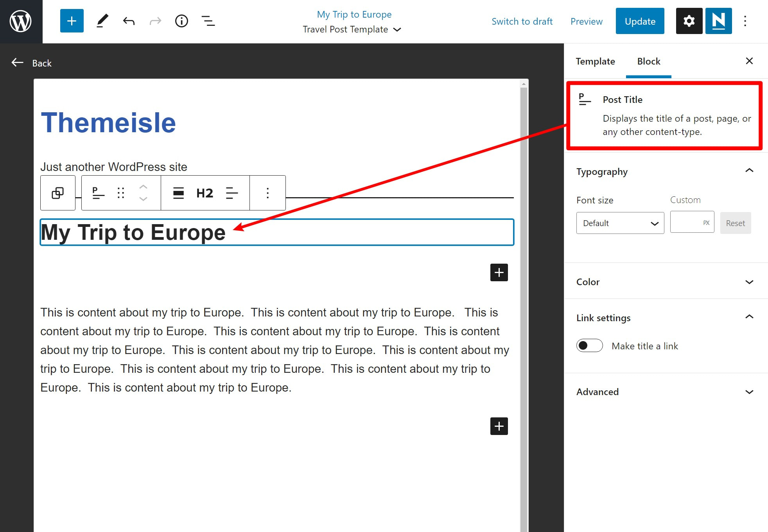Switch to the Block tab
Image resolution: width=768 pixels, height=532 pixels.
coord(648,61)
